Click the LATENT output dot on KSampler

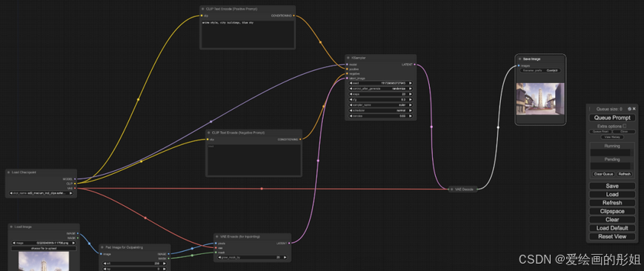pos(415,64)
